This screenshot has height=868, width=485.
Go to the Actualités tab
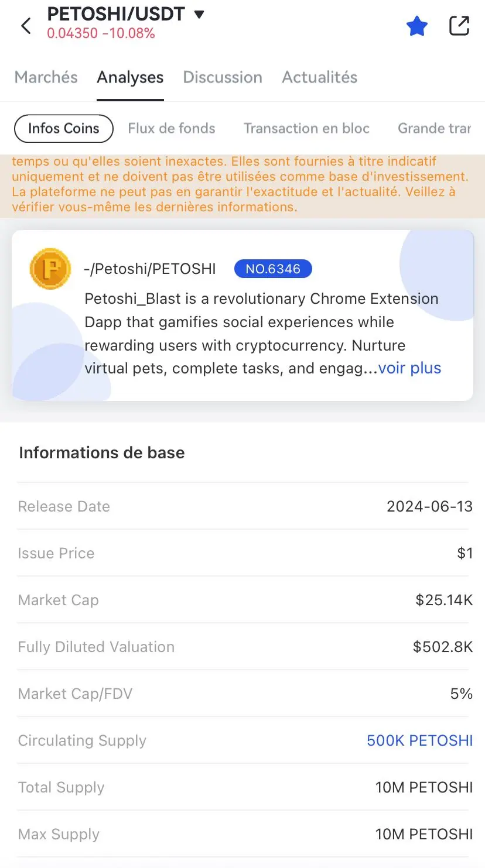click(320, 77)
